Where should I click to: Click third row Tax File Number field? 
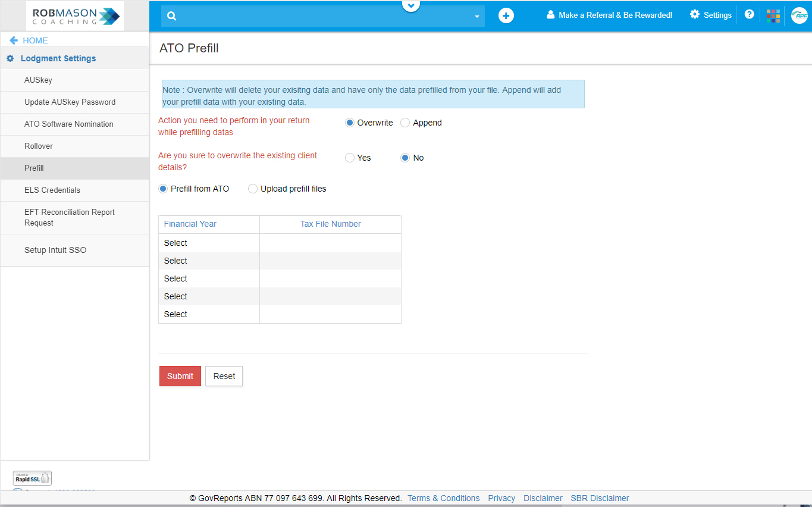[x=330, y=278]
